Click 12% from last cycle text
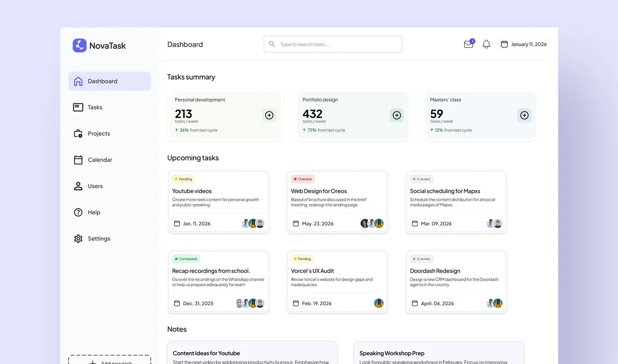This screenshot has height=364, width=618. 451,130
